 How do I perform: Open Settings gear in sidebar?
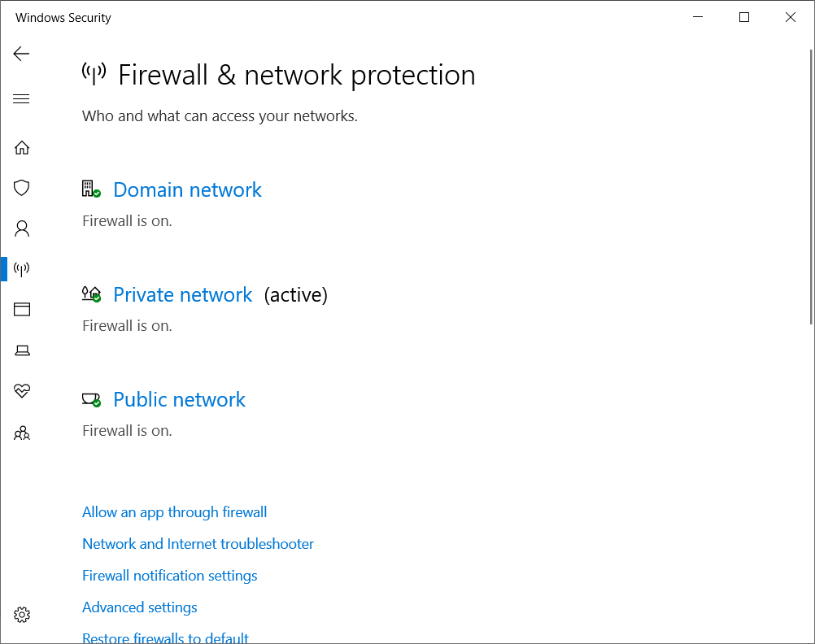click(22, 615)
